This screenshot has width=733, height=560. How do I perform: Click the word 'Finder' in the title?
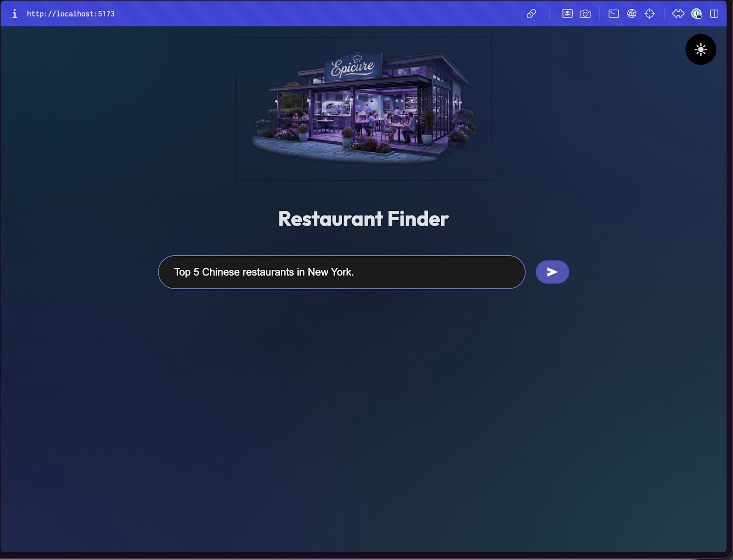click(x=418, y=219)
